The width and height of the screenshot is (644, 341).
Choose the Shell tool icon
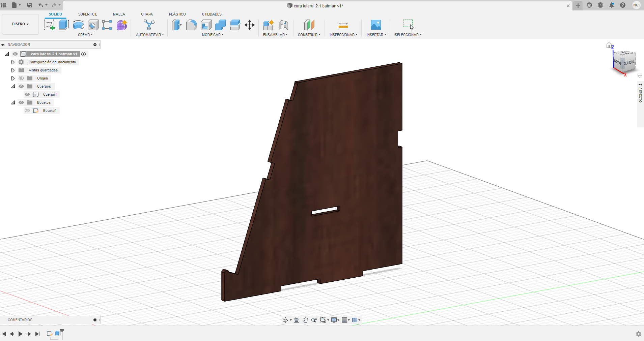206,25
